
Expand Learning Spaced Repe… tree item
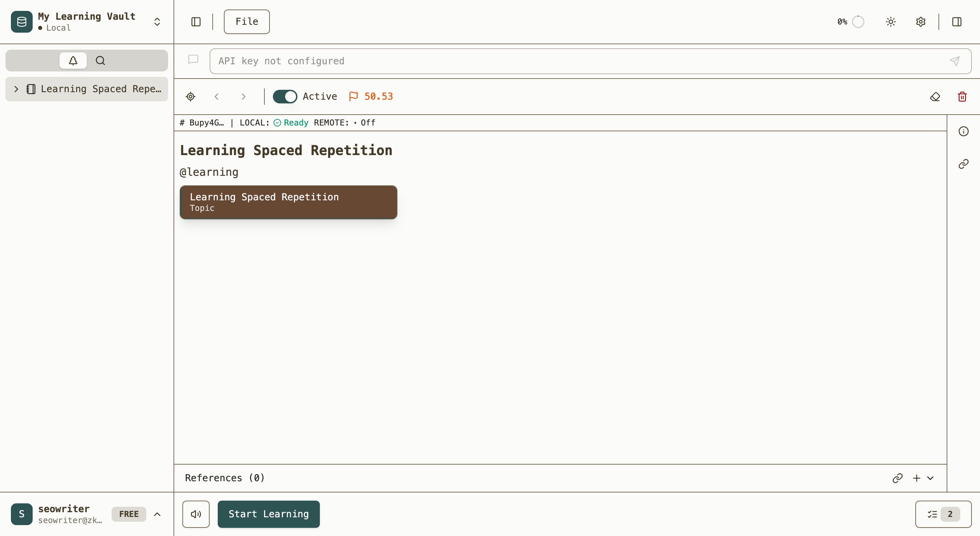[x=16, y=89]
